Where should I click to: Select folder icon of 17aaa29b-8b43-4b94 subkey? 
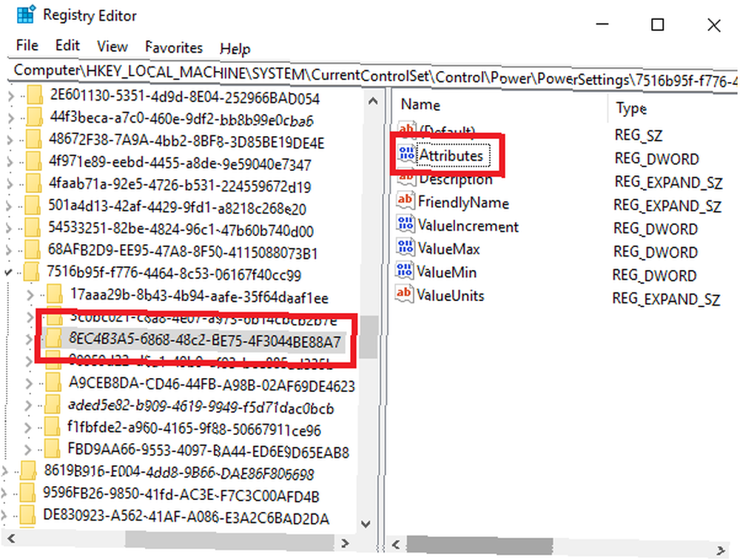coord(55,294)
